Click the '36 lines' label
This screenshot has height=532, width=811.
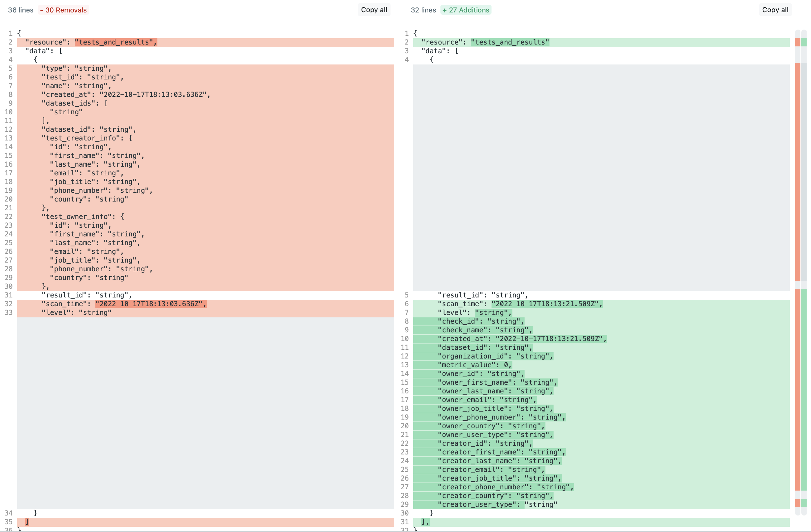(x=21, y=10)
